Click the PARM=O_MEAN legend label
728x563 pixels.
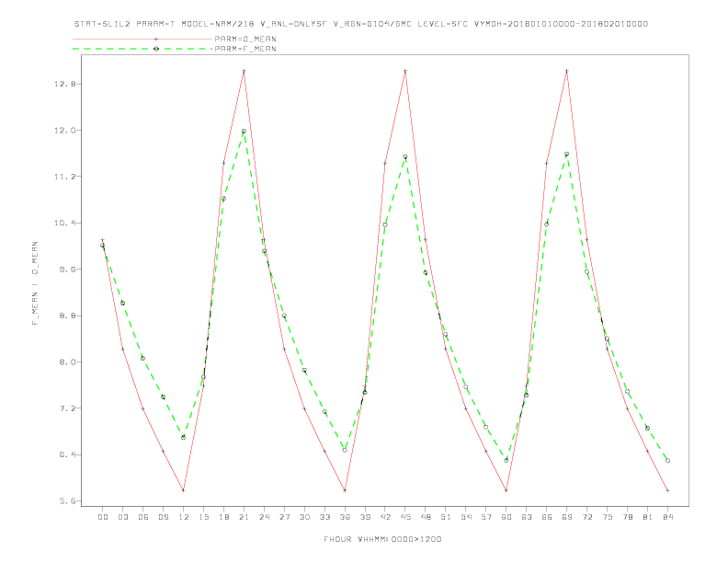[x=245, y=39]
